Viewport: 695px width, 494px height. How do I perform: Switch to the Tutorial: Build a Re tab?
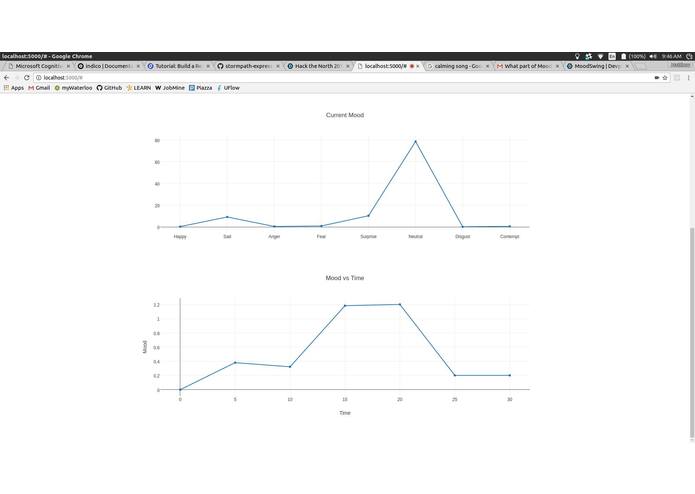(178, 66)
